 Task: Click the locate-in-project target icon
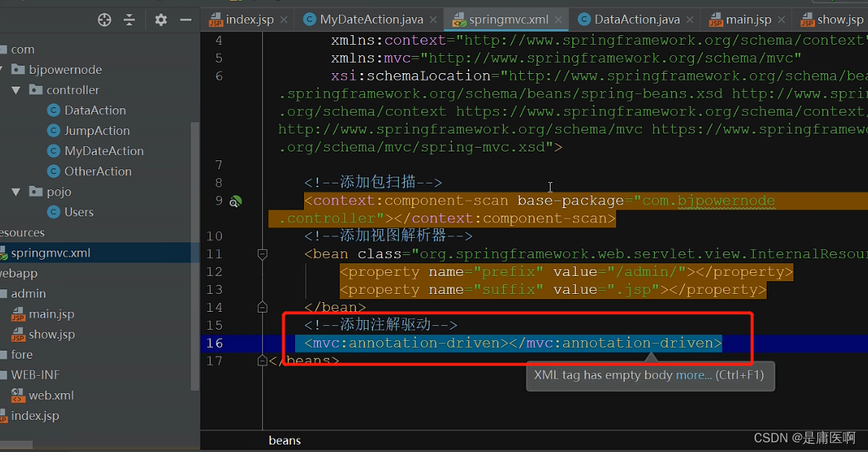coord(104,20)
